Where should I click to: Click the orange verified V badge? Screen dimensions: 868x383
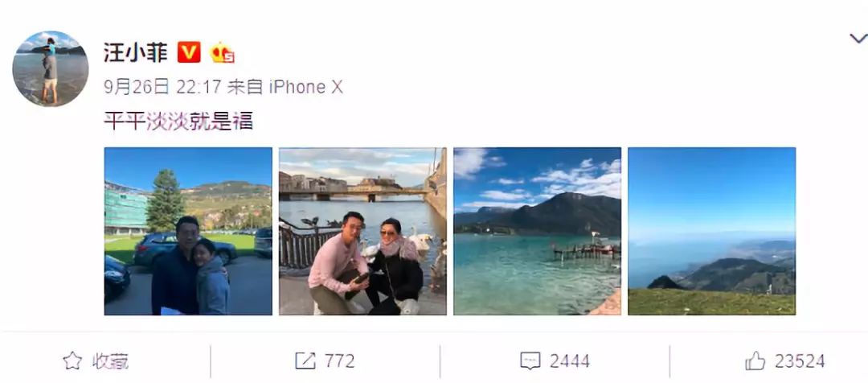pos(189,52)
